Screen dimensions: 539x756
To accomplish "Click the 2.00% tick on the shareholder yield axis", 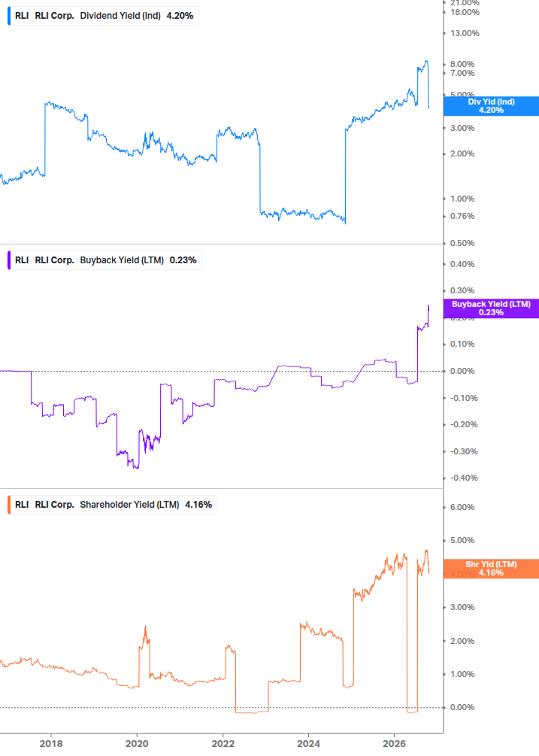I will [462, 641].
